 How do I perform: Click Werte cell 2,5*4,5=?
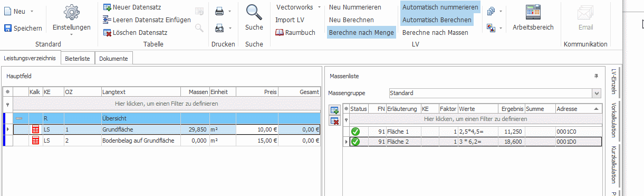478,131
